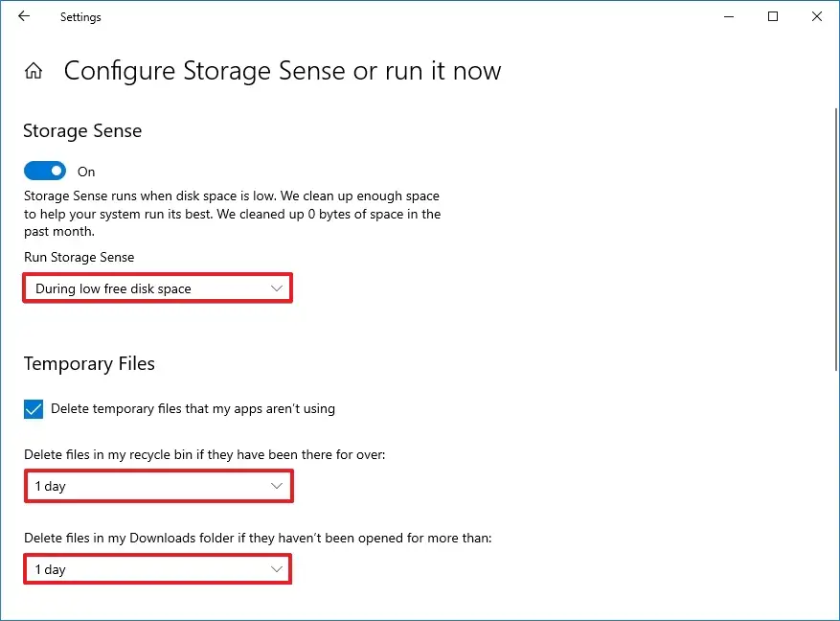Open the Run Storage Sense dropdown
The height and width of the screenshot is (621, 840).
157,287
